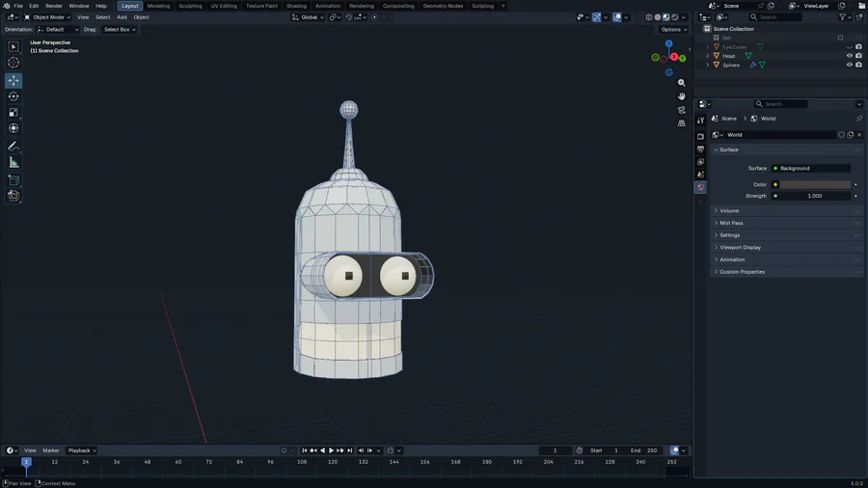Click the green Y axis on navigation gizmo
The height and width of the screenshot is (488, 868).
pyautogui.click(x=682, y=58)
